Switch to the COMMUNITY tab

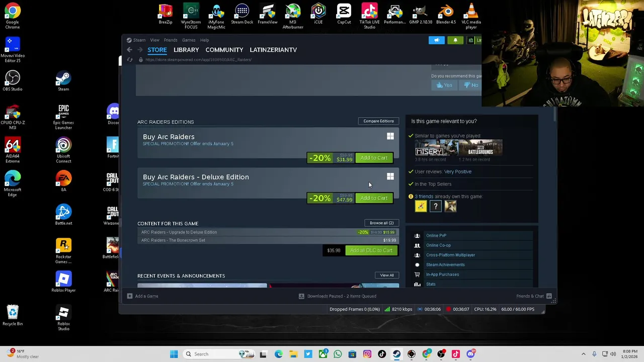pos(224,50)
